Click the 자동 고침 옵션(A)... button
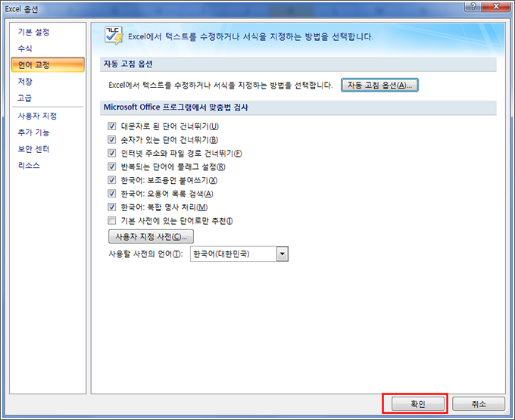 [379, 86]
